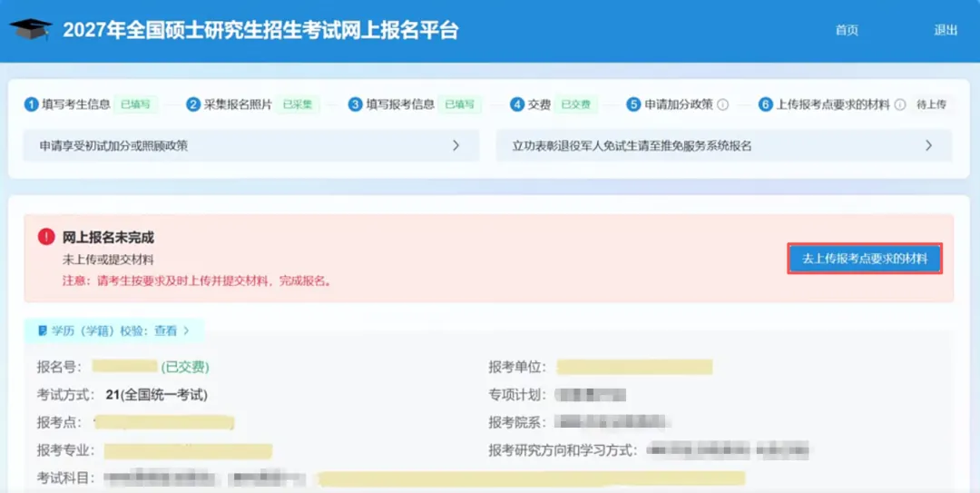
Task: Click the 已交费 tag in step bar
Action: 575,104
